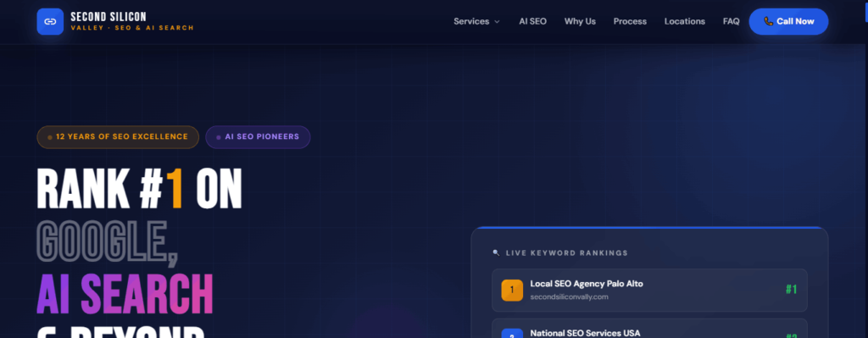This screenshot has height=338, width=868.
Task: Click the Call Now button
Action: tap(789, 21)
